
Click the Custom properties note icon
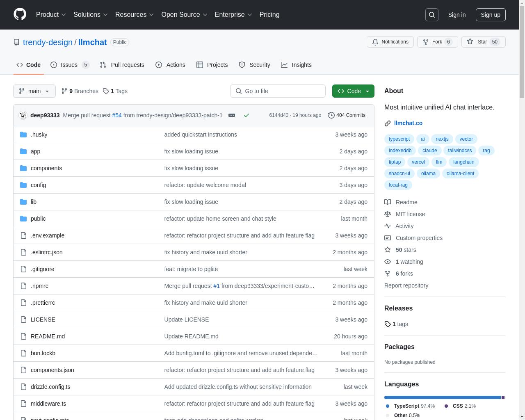click(388, 238)
